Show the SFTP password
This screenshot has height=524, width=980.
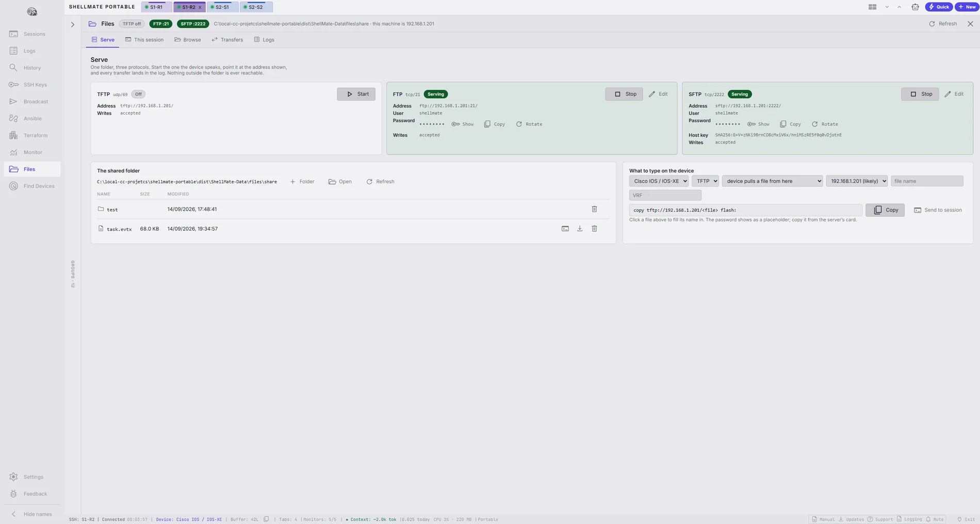(759, 124)
